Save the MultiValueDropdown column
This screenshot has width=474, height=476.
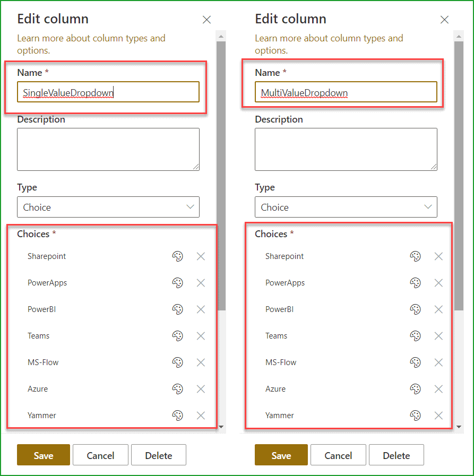[281, 455]
